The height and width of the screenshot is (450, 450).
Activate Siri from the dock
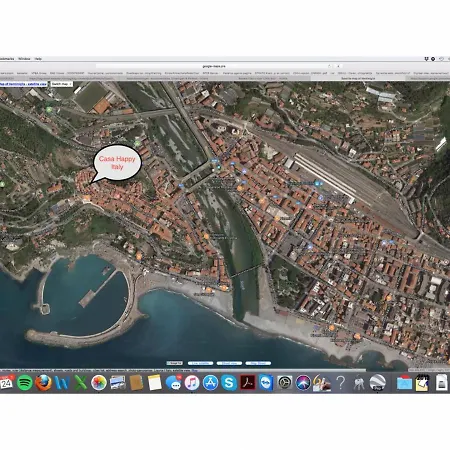coord(303,383)
